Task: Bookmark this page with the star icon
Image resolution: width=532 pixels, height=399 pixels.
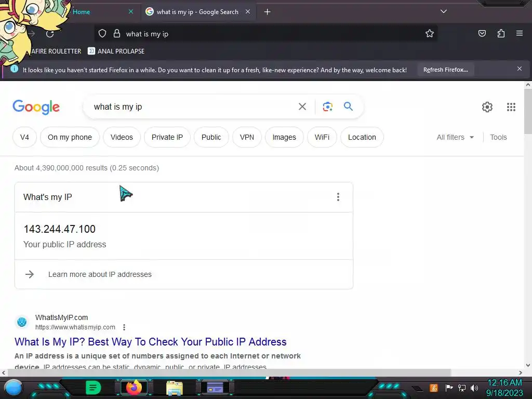Action: click(430, 33)
